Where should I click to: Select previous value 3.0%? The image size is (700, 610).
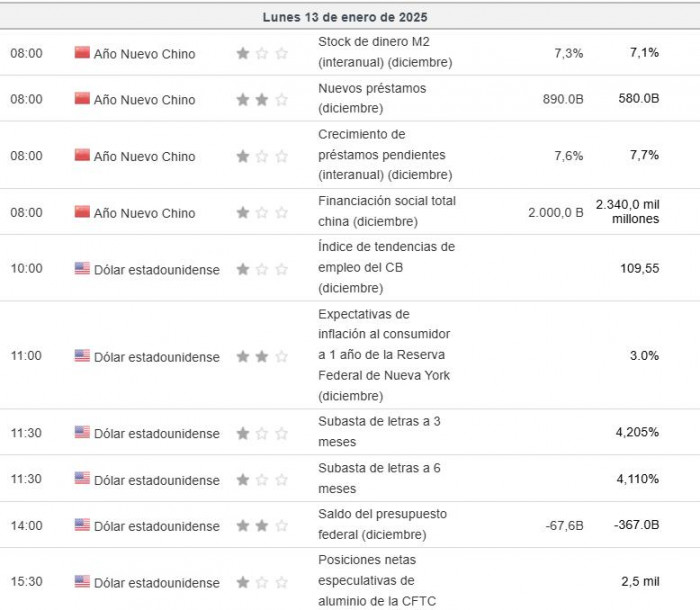644,355
